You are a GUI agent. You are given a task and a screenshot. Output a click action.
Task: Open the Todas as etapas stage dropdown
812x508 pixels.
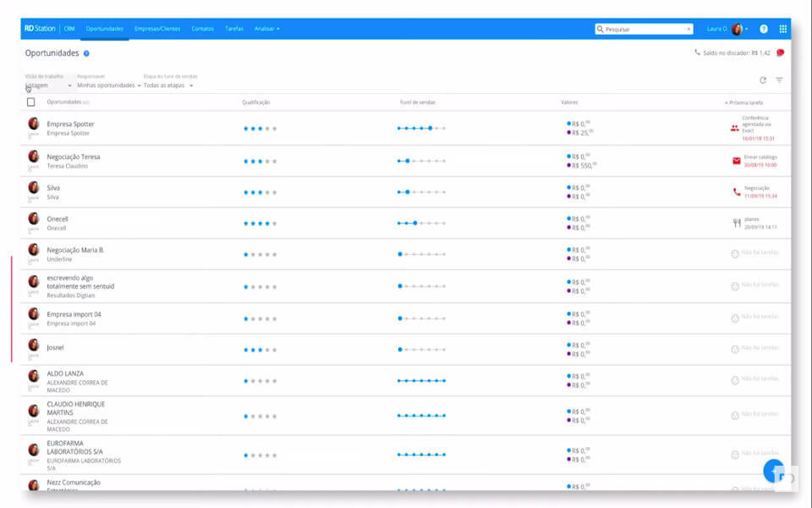coord(168,86)
